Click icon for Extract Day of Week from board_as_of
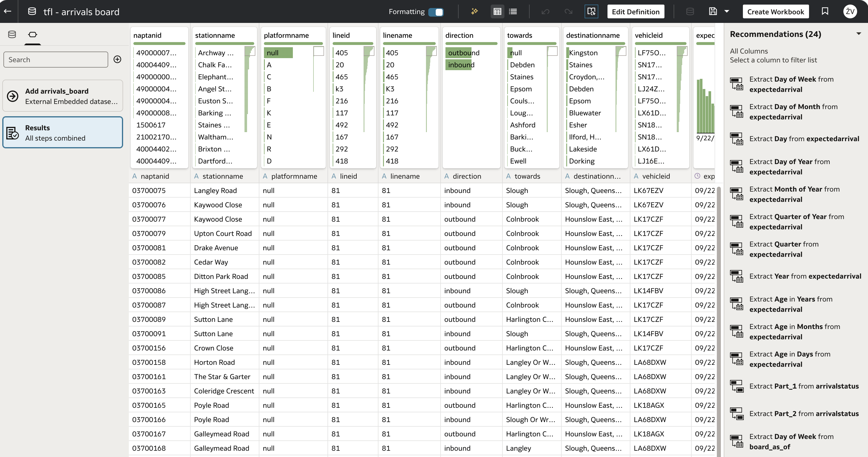The height and width of the screenshot is (457, 868). pyautogui.click(x=737, y=441)
